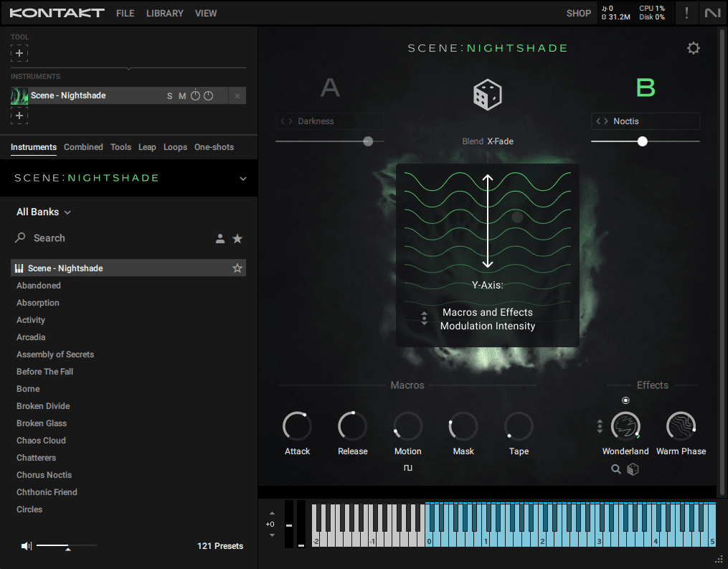
Task: Solo the Scene - Nightshade instrument
Action: (x=169, y=95)
